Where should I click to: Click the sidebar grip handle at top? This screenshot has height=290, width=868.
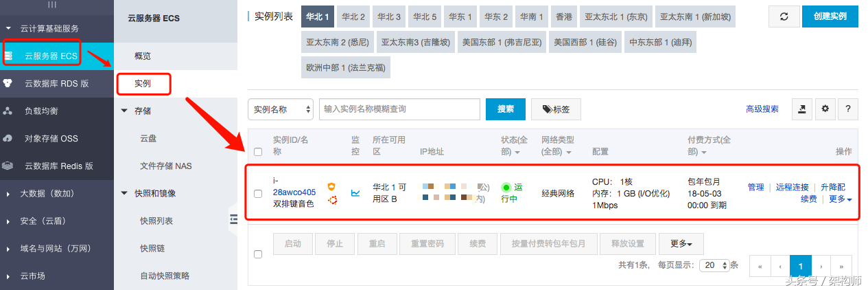[x=51, y=3]
